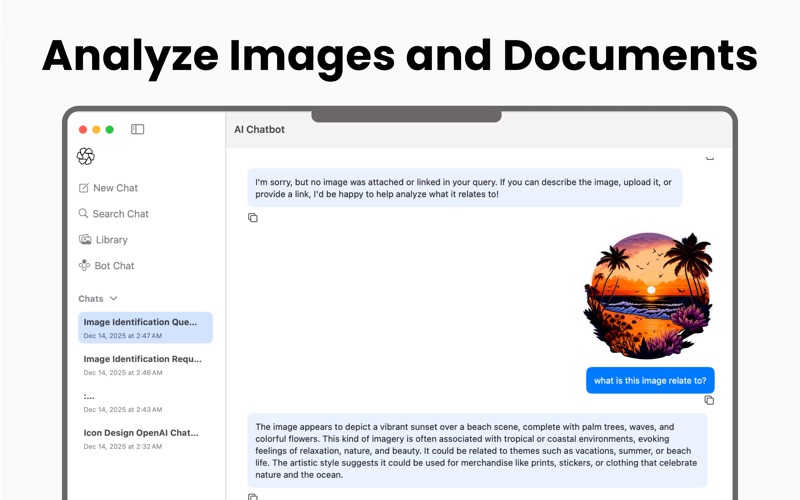Click the "Chats" section label
The height and width of the screenshot is (500, 800).
click(x=91, y=298)
